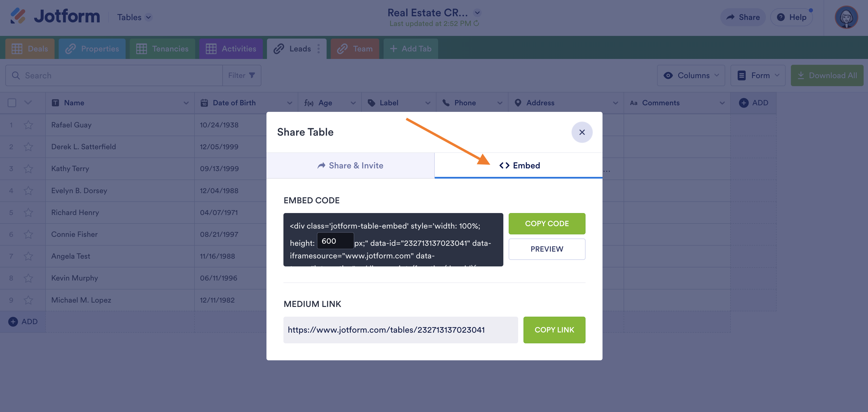The width and height of the screenshot is (868, 412).
Task: Click the refresh icon beside last updated time
Action: coord(476,24)
